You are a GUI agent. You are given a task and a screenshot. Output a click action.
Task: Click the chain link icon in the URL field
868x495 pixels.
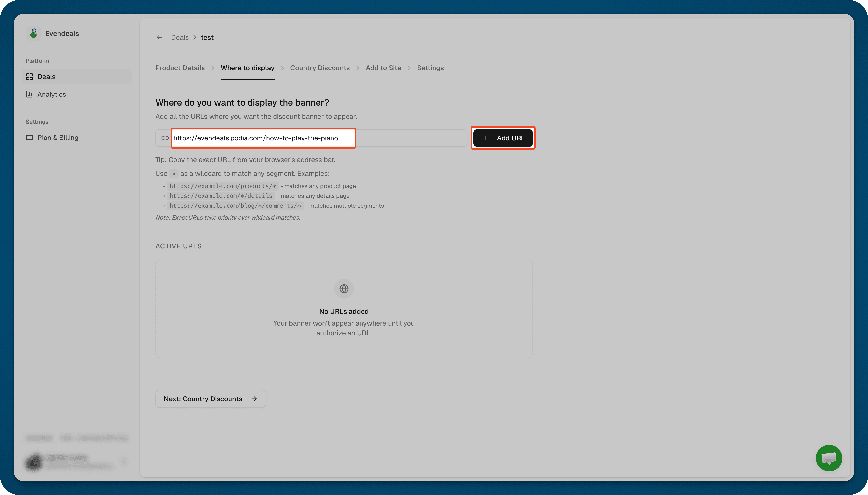pyautogui.click(x=165, y=138)
